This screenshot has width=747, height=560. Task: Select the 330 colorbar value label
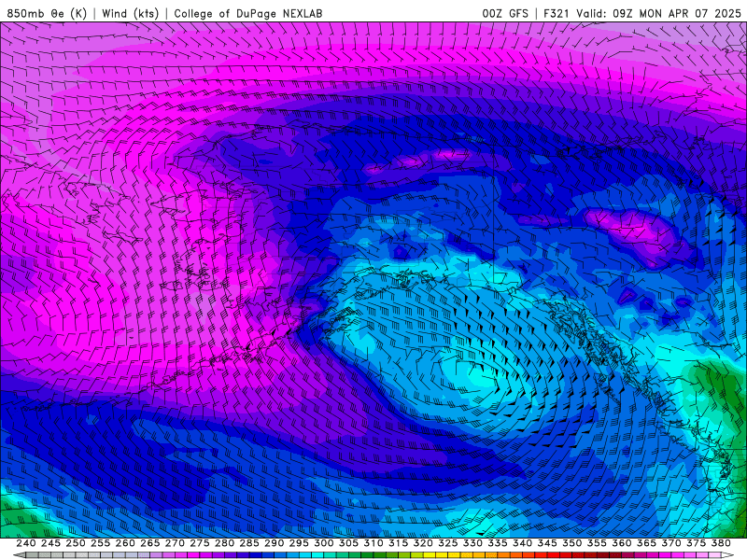point(472,543)
